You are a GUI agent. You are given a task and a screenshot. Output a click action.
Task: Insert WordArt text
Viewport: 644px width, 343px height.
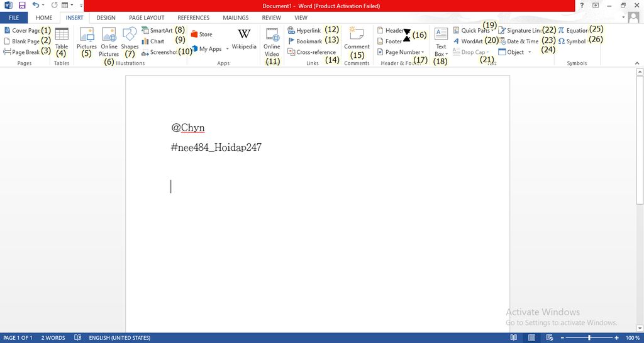pyautogui.click(x=468, y=41)
